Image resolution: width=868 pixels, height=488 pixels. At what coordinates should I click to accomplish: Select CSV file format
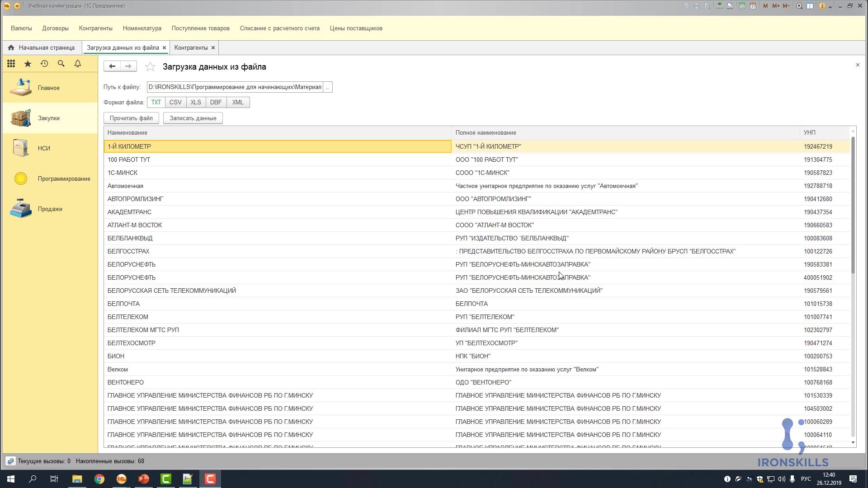175,102
